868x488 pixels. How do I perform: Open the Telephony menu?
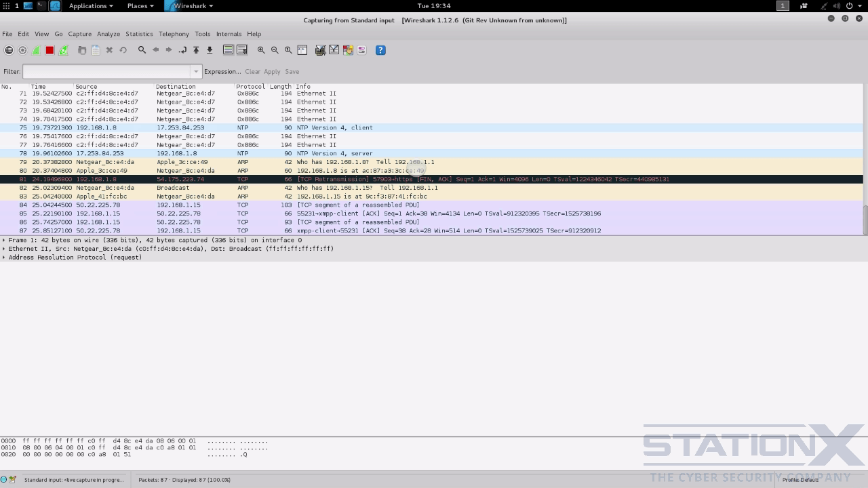tap(174, 34)
